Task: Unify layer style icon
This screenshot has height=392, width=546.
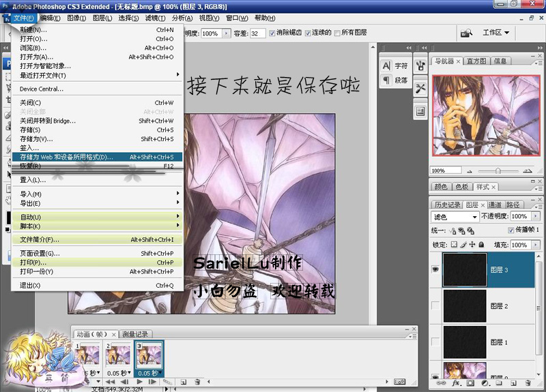Action: [470, 230]
